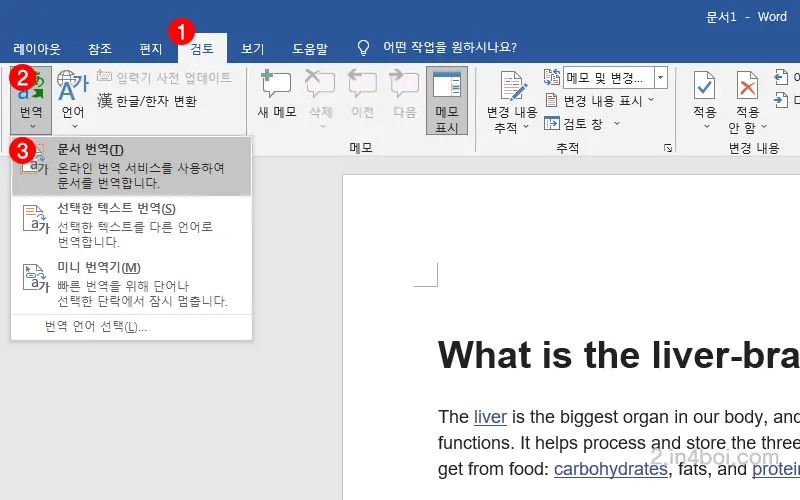This screenshot has height=500, width=800.
Task: Click the 검토 창 icon
Action: click(552, 123)
